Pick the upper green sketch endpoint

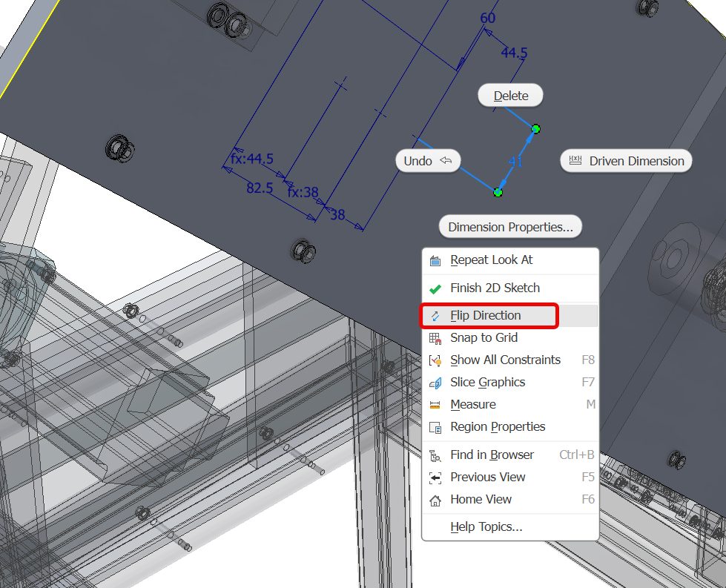(x=535, y=129)
